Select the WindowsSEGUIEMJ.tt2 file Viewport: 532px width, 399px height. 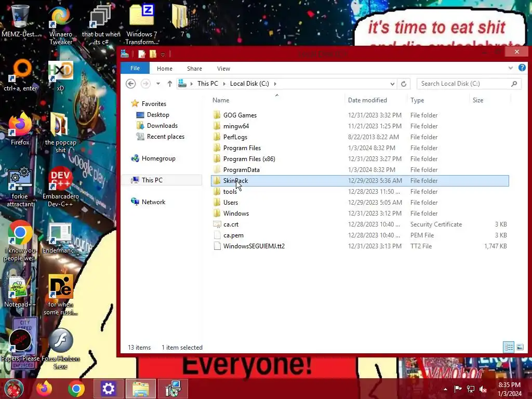coord(360,246)
